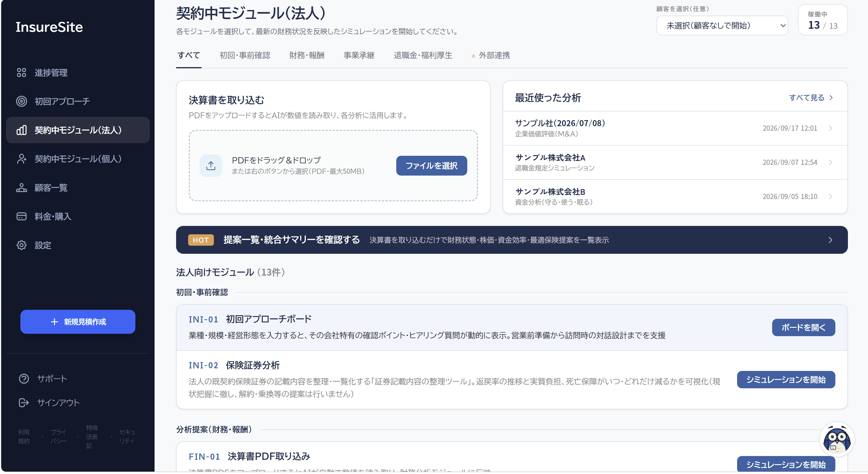Click the 顧客一覧 people icon
868x474 pixels.
pyautogui.click(x=22, y=188)
